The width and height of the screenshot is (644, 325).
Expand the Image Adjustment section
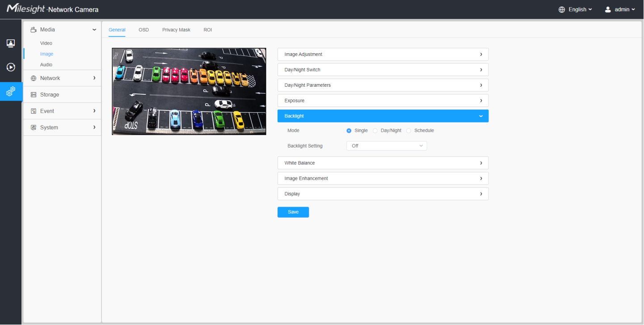tap(383, 54)
